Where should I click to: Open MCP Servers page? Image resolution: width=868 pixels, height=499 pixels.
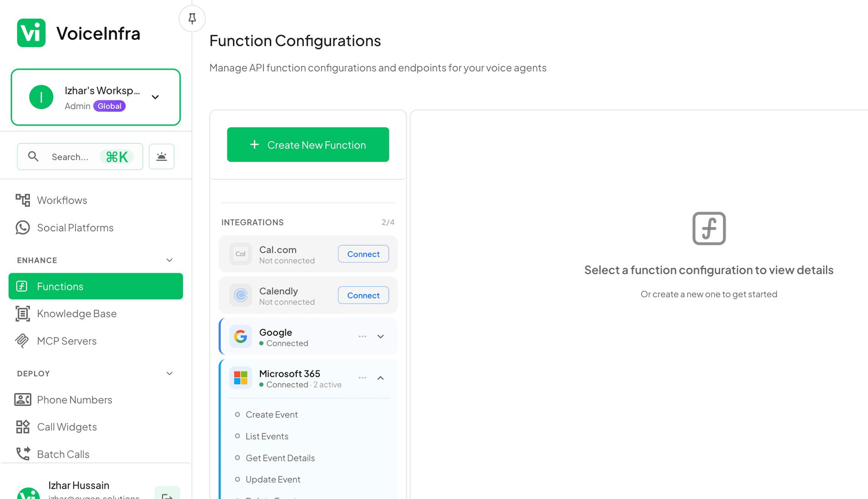pyautogui.click(x=66, y=341)
